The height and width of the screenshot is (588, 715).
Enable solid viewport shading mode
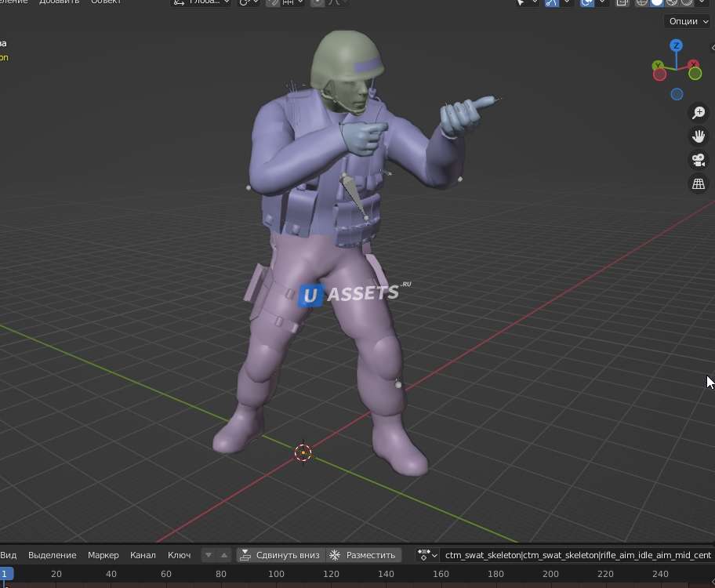pos(657,2)
